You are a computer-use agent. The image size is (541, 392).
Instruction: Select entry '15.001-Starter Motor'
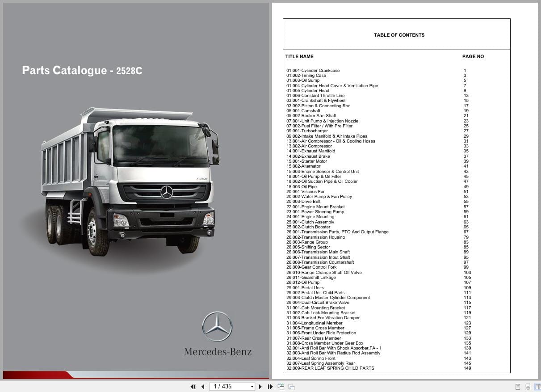tap(307, 161)
